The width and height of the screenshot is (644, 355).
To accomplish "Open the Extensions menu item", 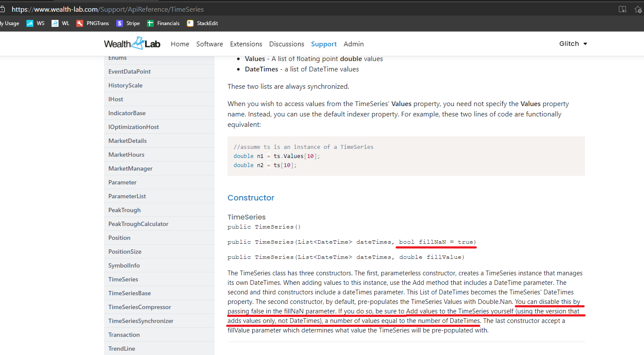I will (246, 44).
